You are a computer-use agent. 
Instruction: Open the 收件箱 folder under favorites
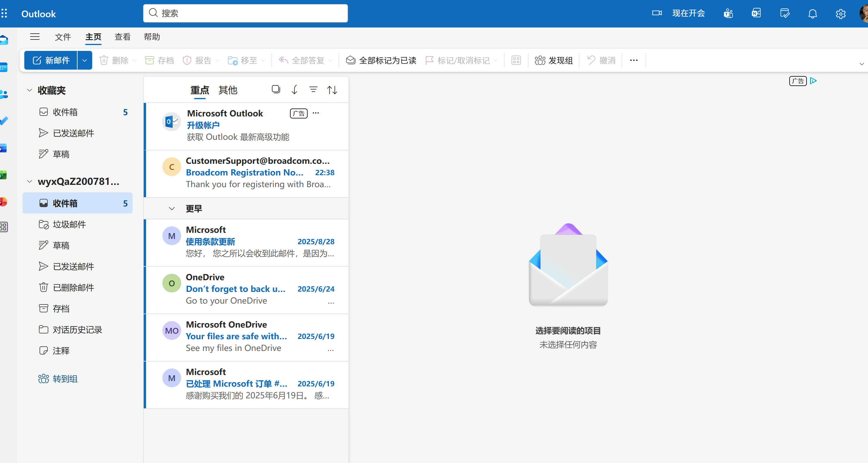(x=78, y=112)
